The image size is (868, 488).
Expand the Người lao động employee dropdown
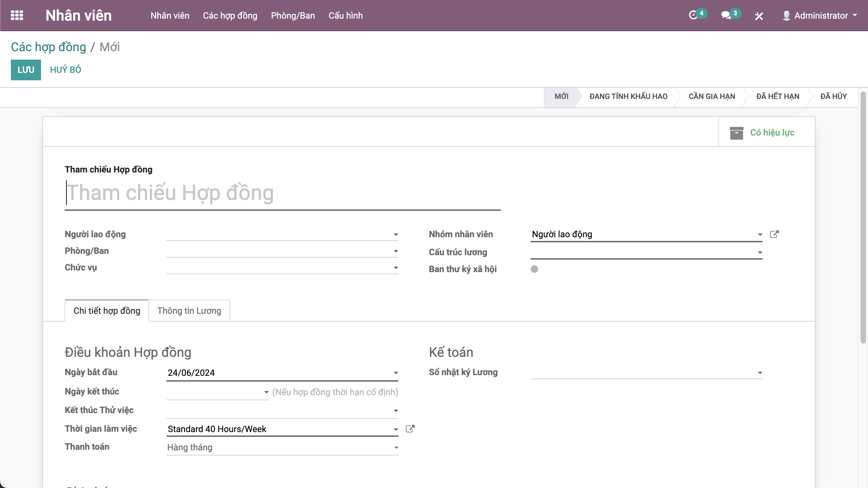(395, 235)
